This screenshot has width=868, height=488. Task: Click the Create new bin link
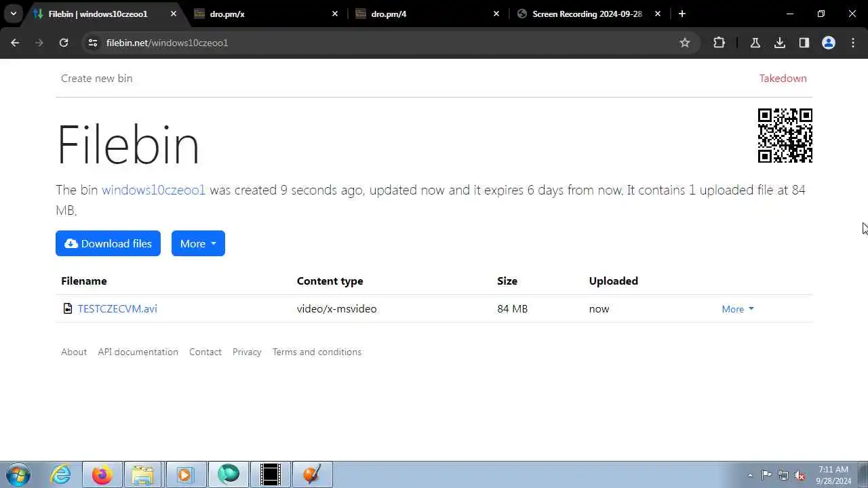96,79
